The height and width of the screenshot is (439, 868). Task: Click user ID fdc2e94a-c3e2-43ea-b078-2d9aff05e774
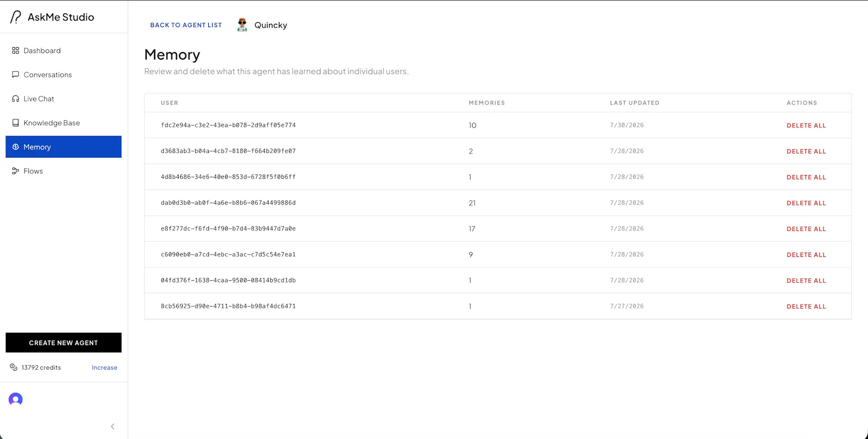(x=228, y=125)
